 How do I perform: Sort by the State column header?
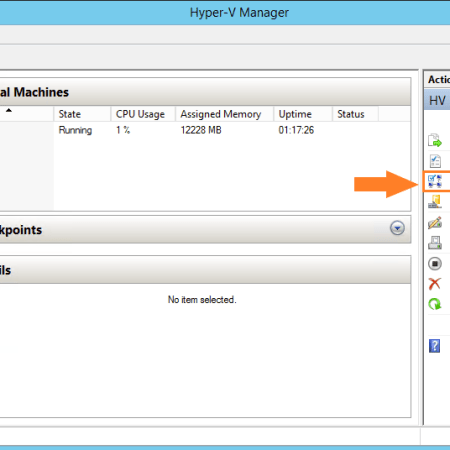point(82,114)
